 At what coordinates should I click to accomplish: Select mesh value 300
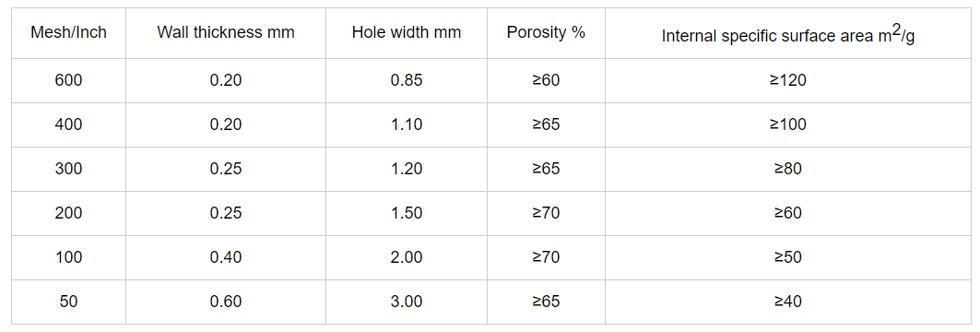coord(69,169)
